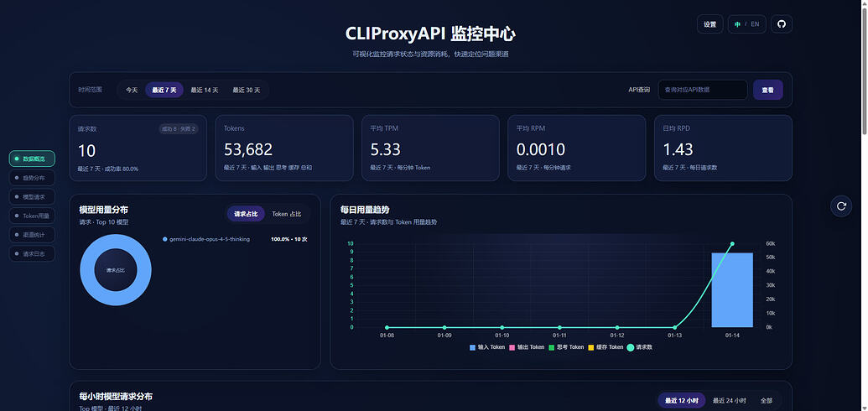Click the 01-14 line data point
The image size is (868, 411).
(x=732, y=244)
